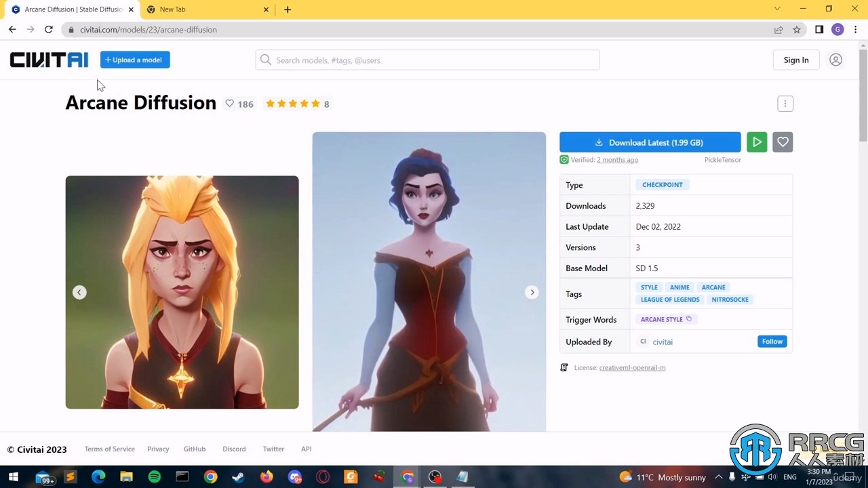Open the Chrome three-dot menu
Screen dimensions: 868x488
pyautogui.click(x=855, y=29)
